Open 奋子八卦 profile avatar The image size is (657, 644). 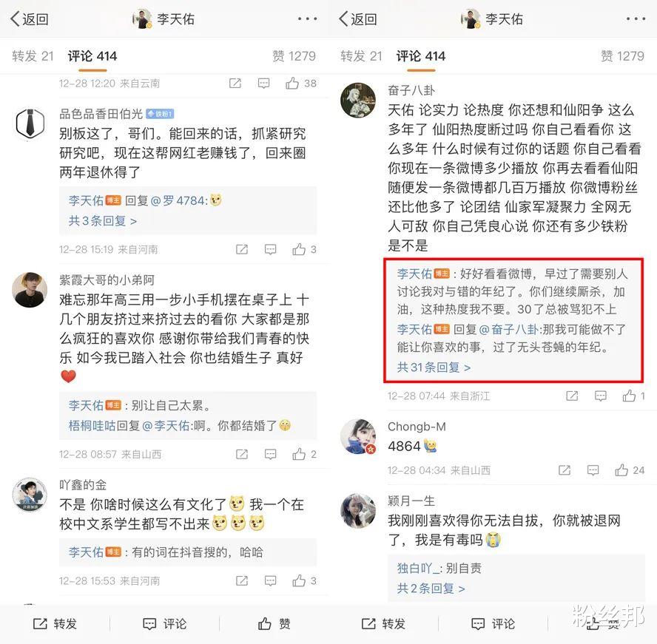(358, 100)
